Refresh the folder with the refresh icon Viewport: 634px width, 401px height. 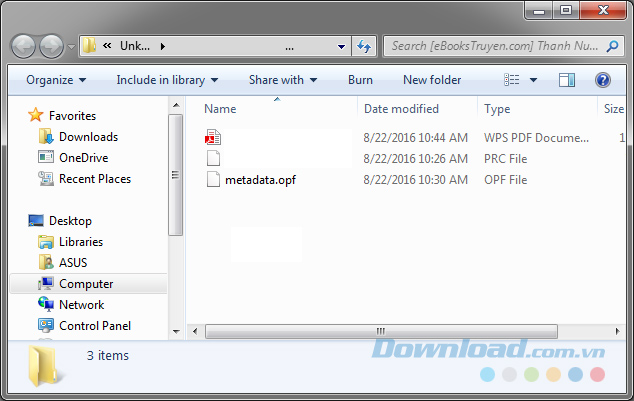pos(364,47)
